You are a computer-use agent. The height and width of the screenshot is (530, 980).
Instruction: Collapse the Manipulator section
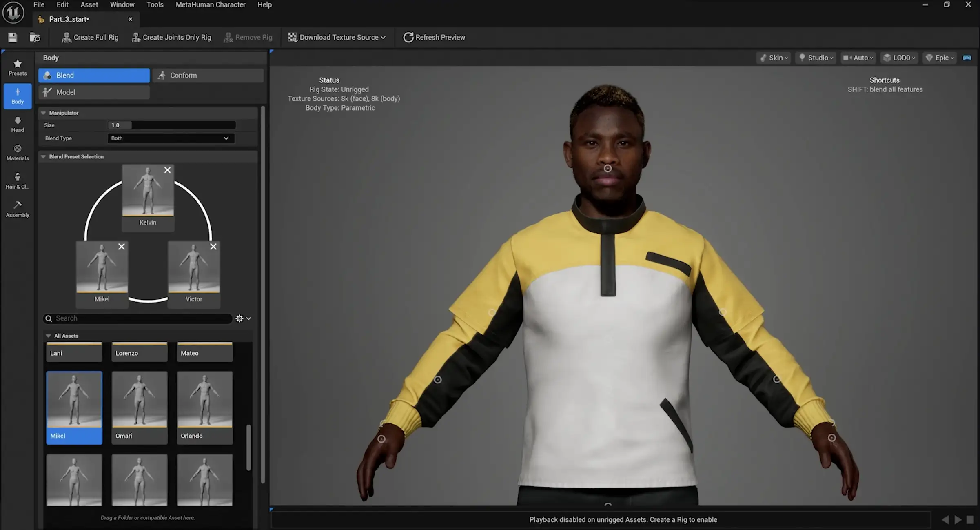tap(43, 113)
